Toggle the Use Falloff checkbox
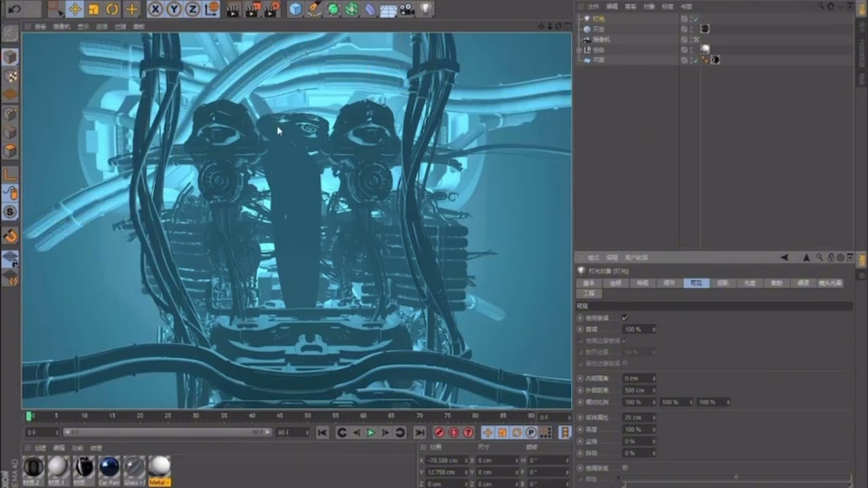This screenshot has height=488, width=868. tap(625, 317)
